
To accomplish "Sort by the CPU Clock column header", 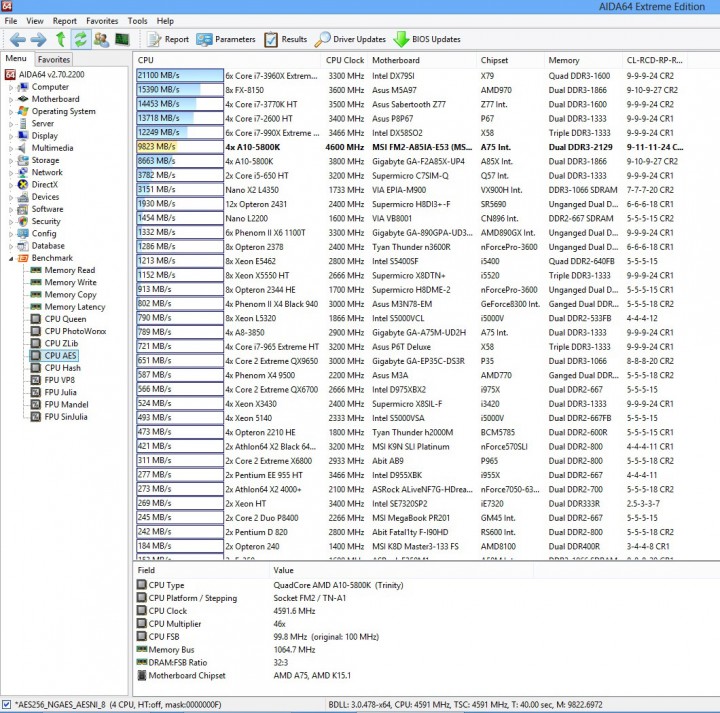I will (344, 61).
